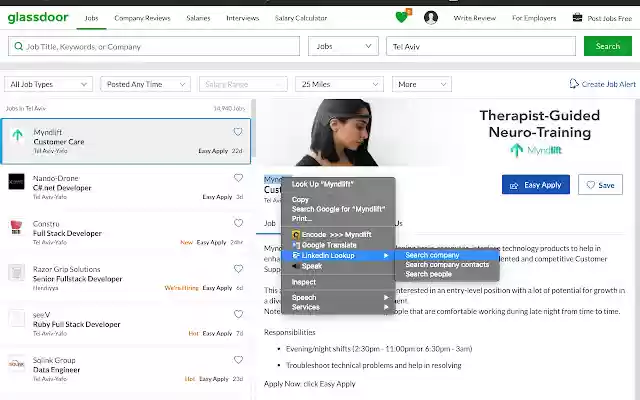This screenshot has height=400, width=640.
Task: Select Inspect in the context menu
Action: pyautogui.click(x=338, y=282)
